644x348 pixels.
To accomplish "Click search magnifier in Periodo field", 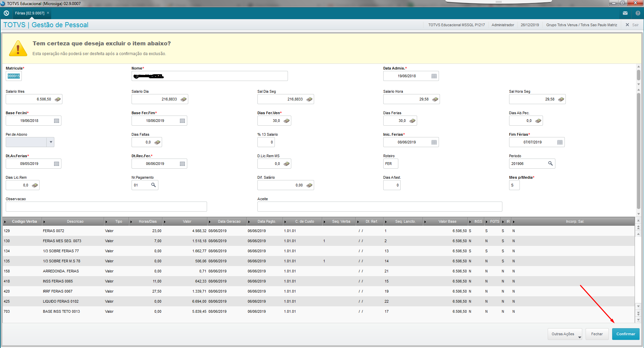I will click(550, 164).
